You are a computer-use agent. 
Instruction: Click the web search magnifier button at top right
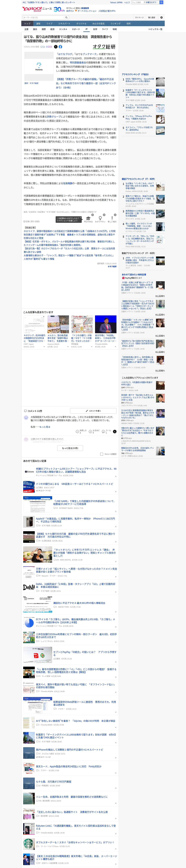point(161,2)
